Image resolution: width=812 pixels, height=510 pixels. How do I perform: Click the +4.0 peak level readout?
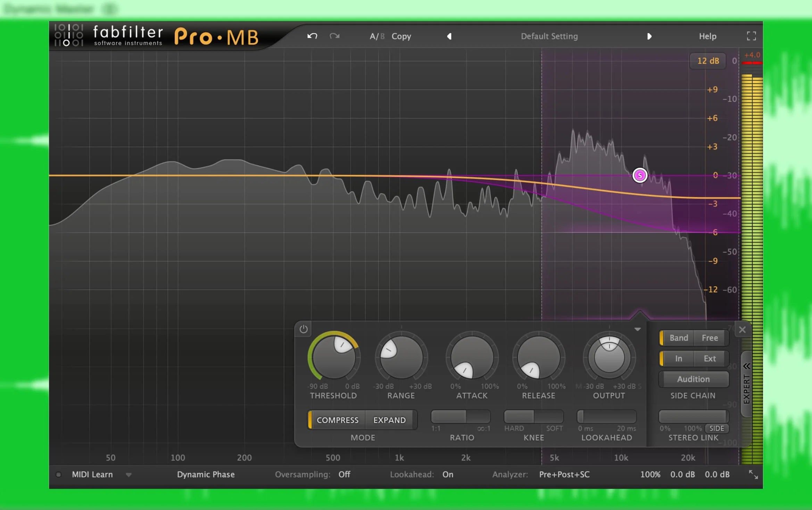[752, 55]
